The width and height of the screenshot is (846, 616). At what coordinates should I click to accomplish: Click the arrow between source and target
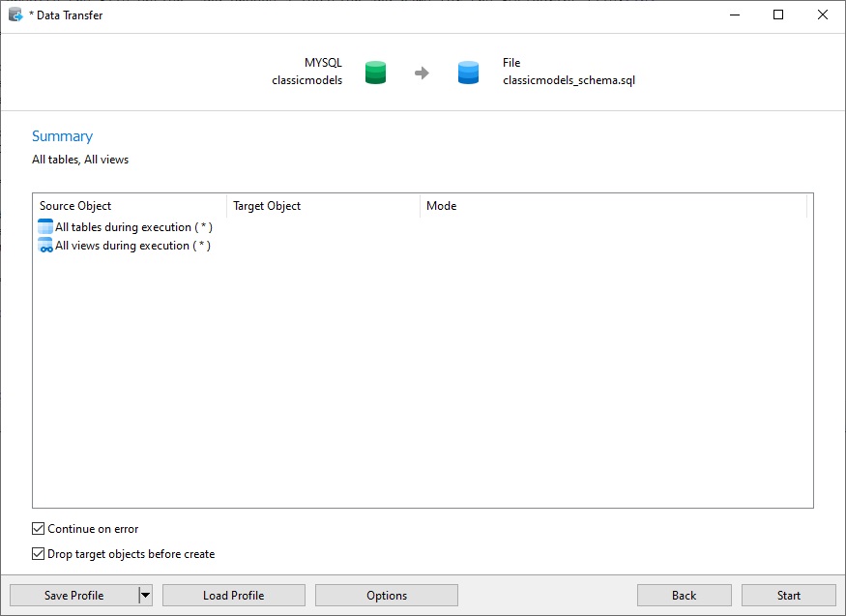tap(422, 73)
